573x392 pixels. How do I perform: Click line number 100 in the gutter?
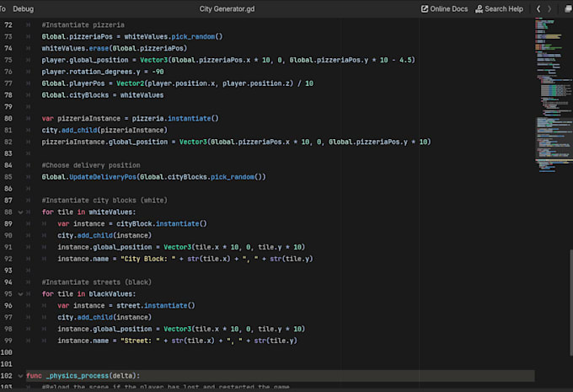coord(7,352)
